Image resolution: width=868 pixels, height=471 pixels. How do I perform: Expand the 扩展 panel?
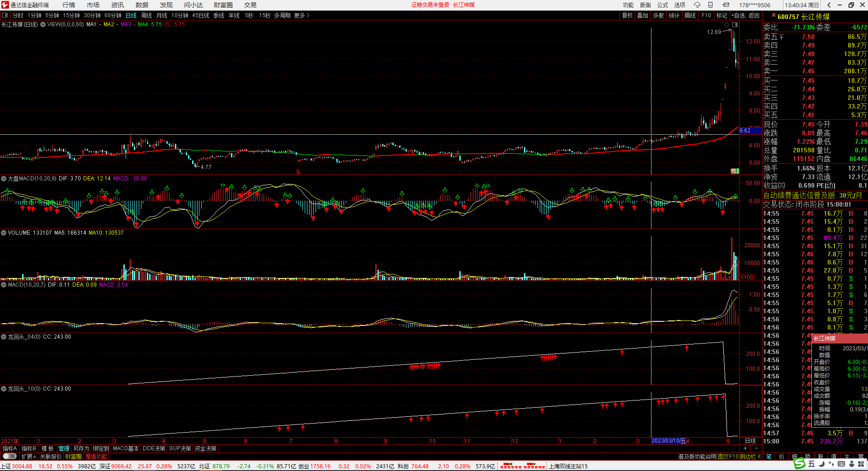[29, 457]
